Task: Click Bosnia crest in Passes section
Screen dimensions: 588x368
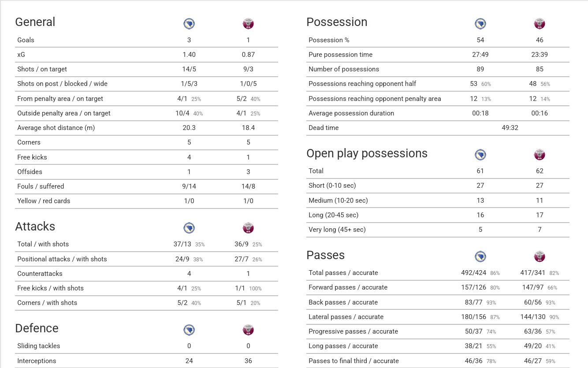Action: 480,256
